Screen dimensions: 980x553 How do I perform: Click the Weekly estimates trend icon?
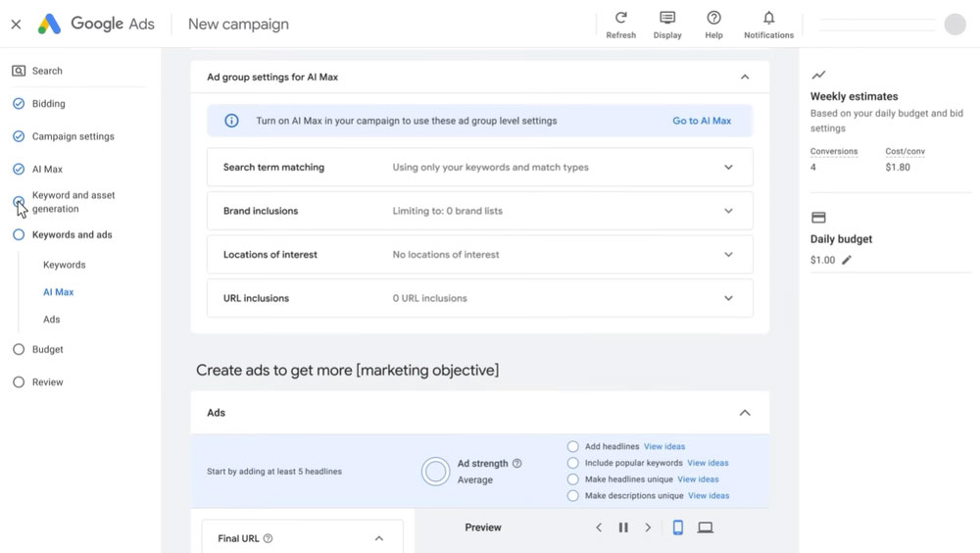point(818,75)
